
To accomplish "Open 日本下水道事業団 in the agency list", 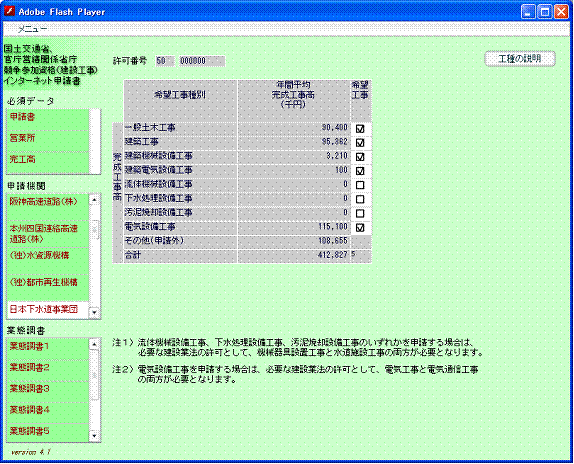I will click(48, 310).
